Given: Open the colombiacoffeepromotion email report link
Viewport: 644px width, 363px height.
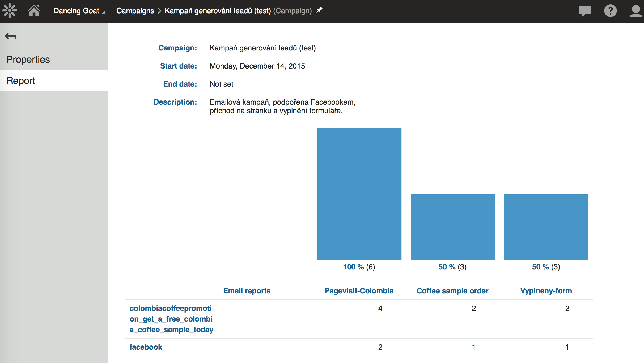Looking at the screenshot, I should [171, 319].
